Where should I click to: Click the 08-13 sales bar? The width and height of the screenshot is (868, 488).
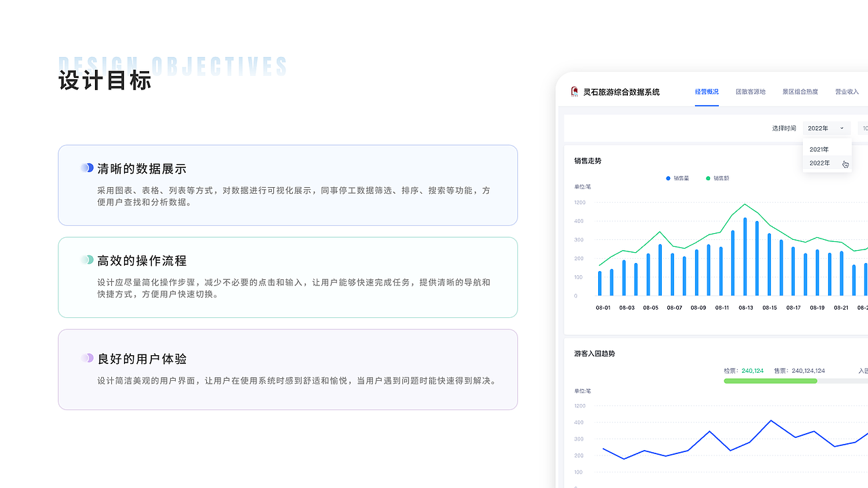click(745, 257)
